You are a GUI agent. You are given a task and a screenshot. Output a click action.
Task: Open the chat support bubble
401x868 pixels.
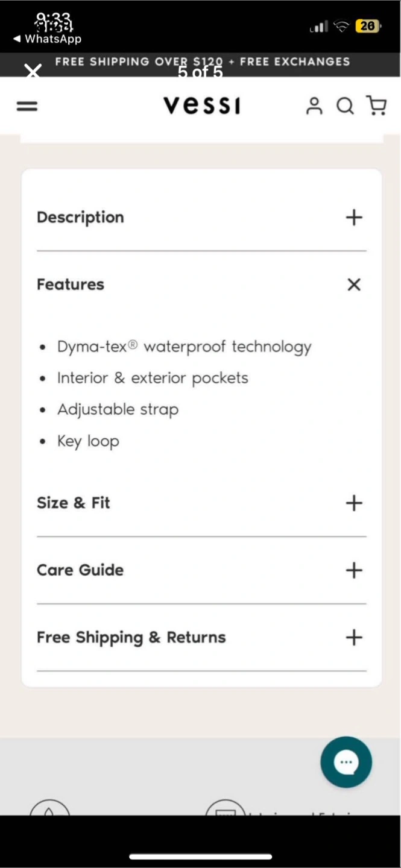(346, 762)
